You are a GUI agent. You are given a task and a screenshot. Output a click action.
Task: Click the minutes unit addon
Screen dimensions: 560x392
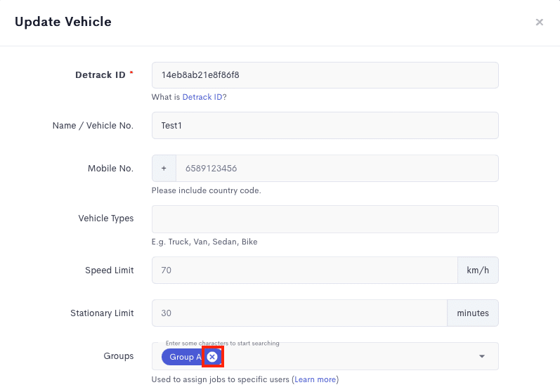point(473,313)
